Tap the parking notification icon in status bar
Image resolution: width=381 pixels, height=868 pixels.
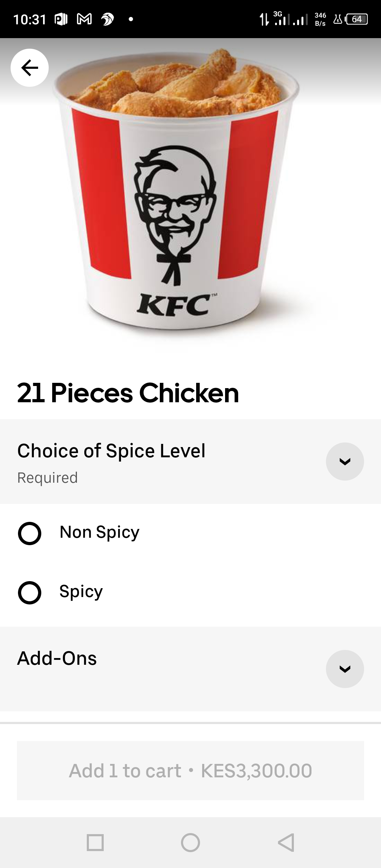(x=61, y=19)
